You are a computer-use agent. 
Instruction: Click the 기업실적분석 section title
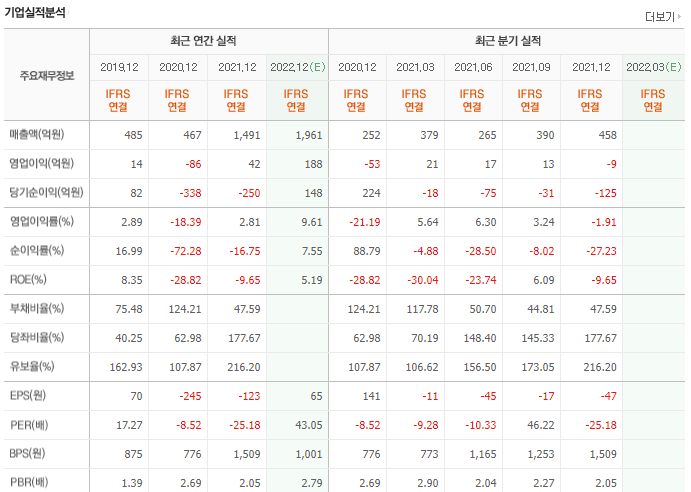pyautogui.click(x=35, y=12)
